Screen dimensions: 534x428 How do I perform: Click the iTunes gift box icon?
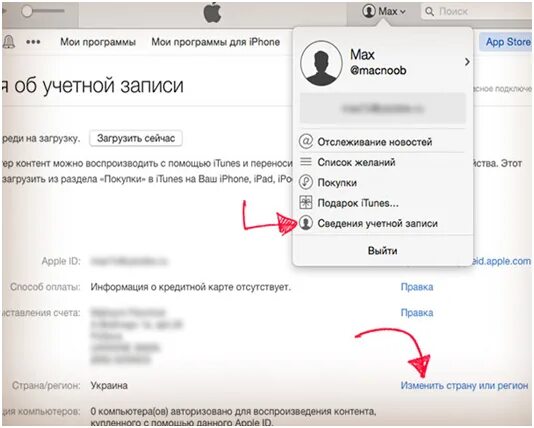click(x=306, y=203)
